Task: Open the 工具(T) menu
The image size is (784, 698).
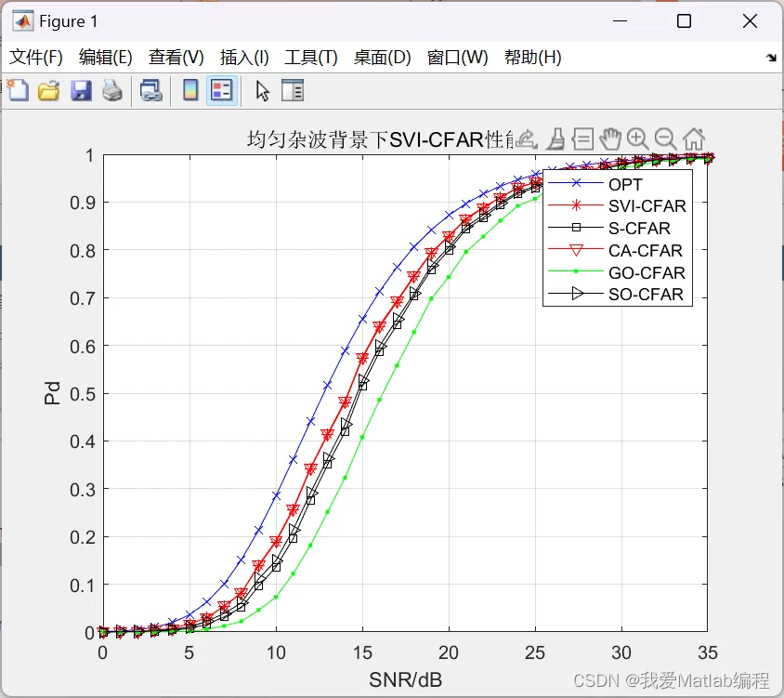Action: (311, 57)
